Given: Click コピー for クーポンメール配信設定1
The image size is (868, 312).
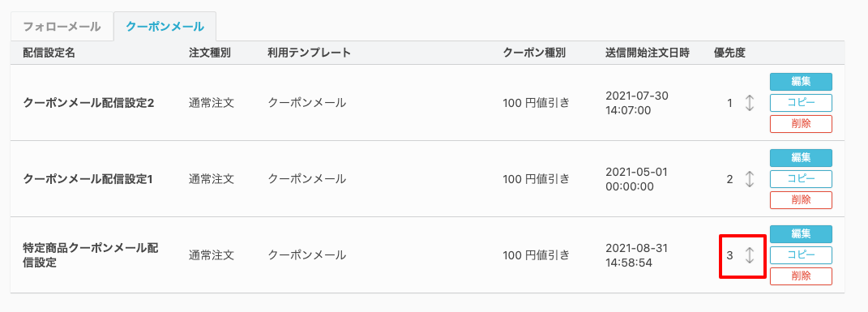Looking at the screenshot, I should pyautogui.click(x=801, y=179).
